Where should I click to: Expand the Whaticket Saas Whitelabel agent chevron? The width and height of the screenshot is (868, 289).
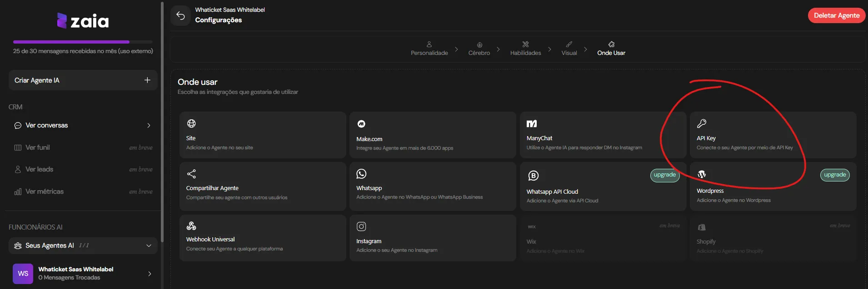pyautogui.click(x=150, y=274)
